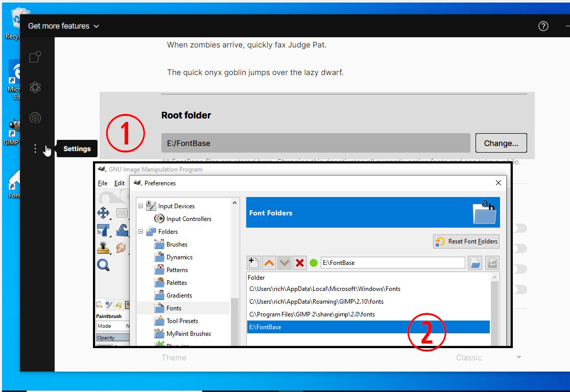This screenshot has height=392, width=570.
Task: Select Fonts folder preference
Action: [174, 308]
